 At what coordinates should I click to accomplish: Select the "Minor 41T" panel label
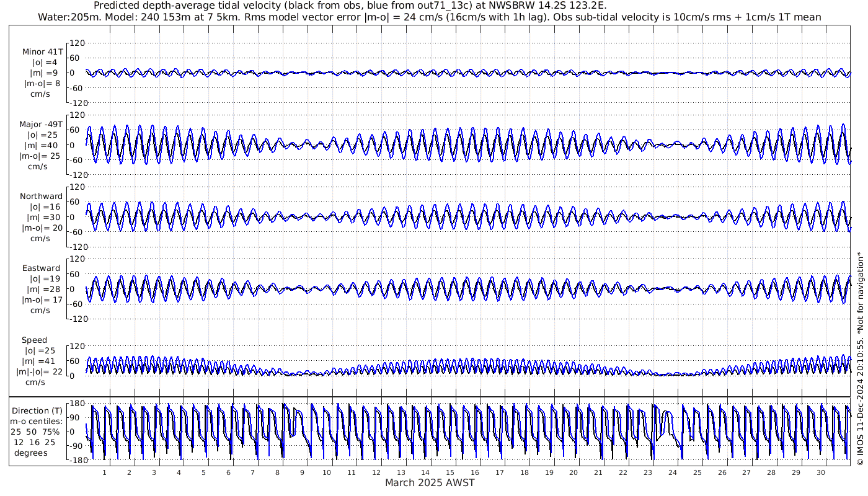pyautogui.click(x=42, y=52)
